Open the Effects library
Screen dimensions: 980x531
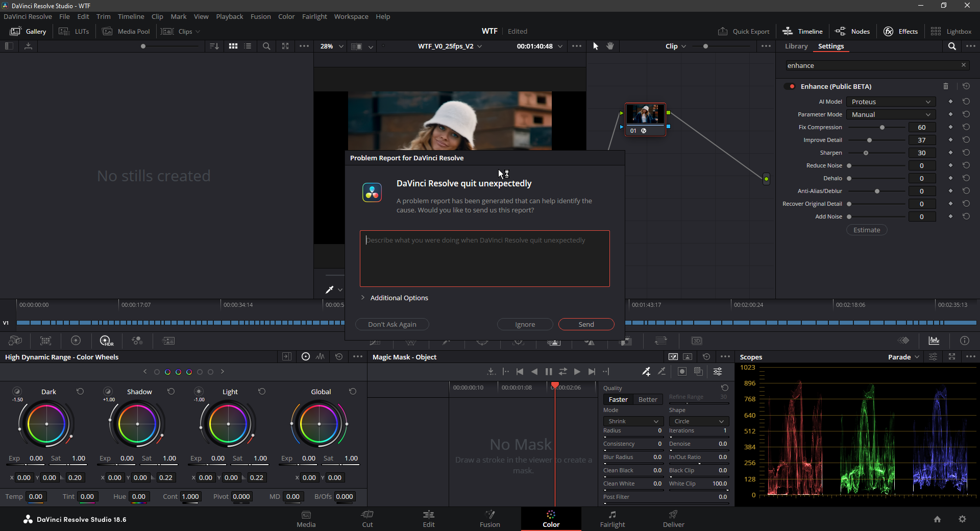[x=900, y=31]
